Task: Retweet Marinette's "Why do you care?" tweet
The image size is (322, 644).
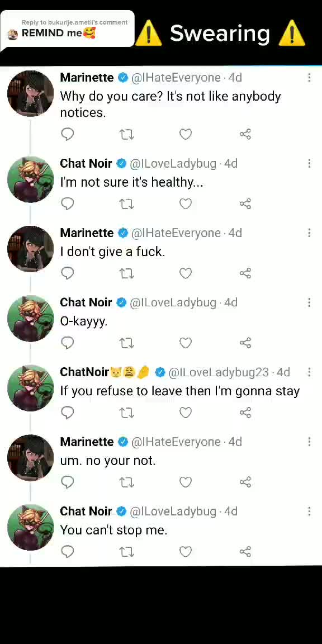Action: pyautogui.click(x=126, y=134)
